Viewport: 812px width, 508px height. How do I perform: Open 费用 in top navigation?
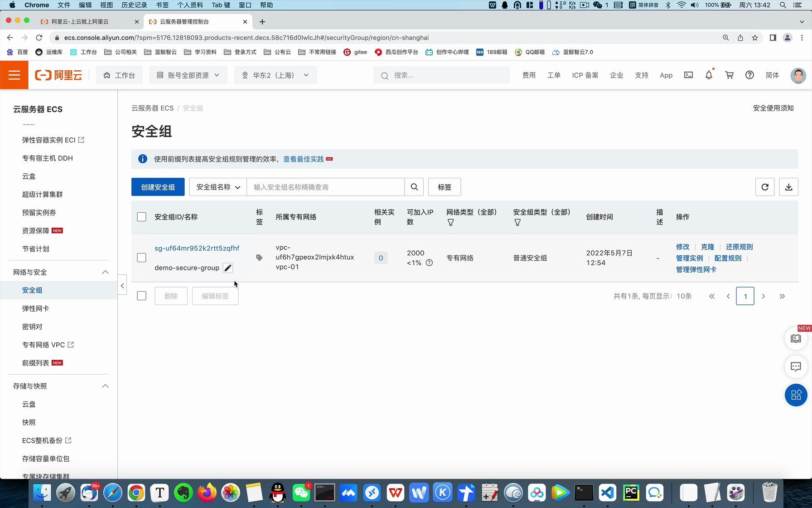coord(529,75)
